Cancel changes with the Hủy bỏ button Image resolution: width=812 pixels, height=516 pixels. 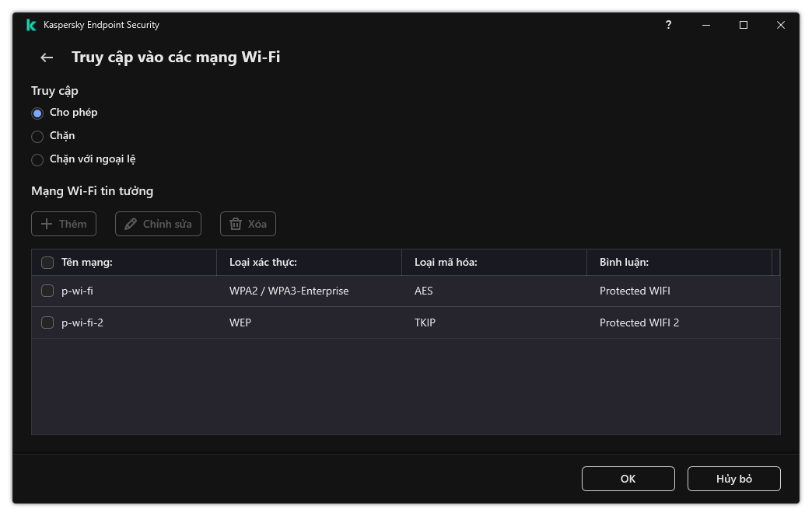(733, 479)
